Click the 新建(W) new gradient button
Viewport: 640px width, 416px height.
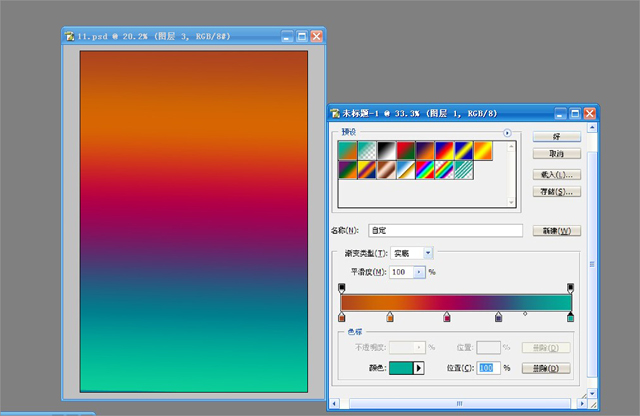[557, 231]
